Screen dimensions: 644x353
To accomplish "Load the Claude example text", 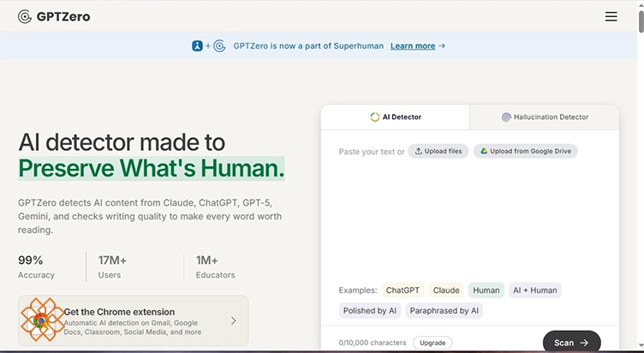I will click(x=446, y=290).
